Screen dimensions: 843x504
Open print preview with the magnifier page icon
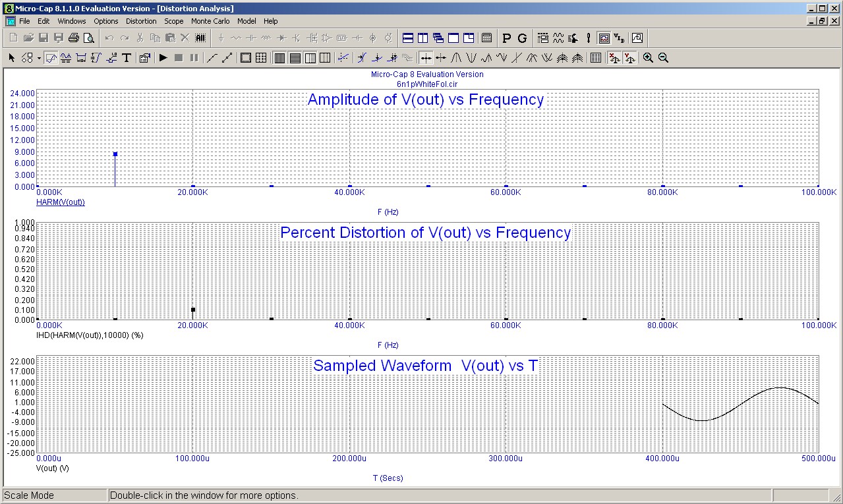point(89,38)
